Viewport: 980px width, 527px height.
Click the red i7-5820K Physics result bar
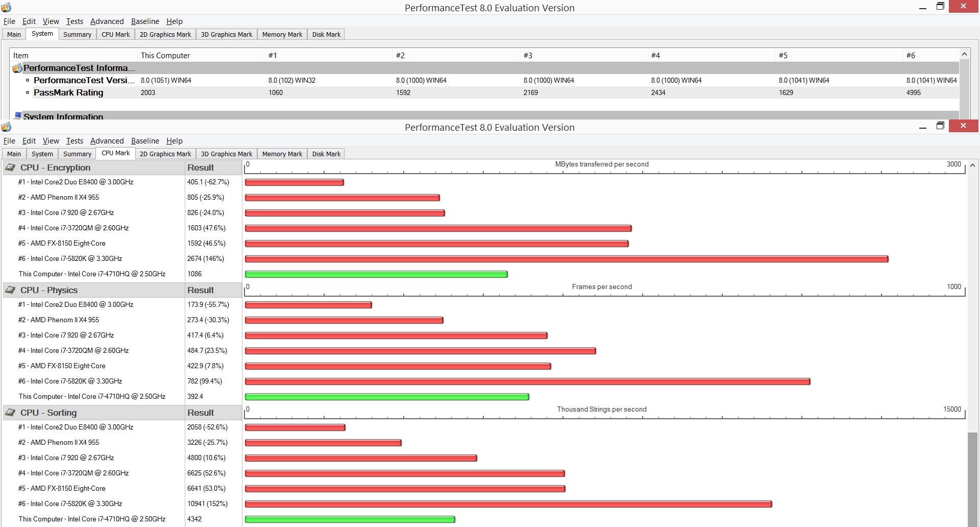point(527,381)
